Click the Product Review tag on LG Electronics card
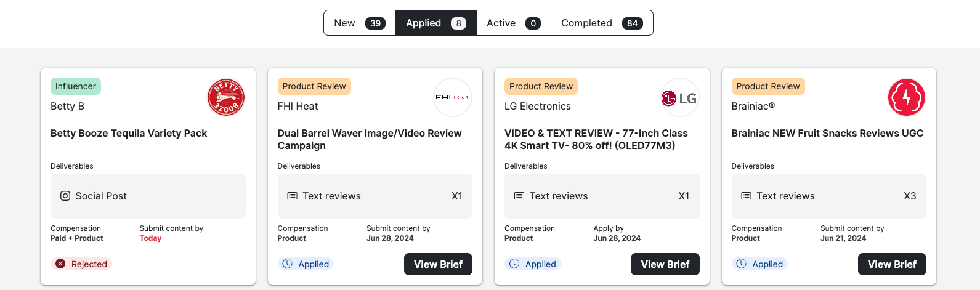 541,86
